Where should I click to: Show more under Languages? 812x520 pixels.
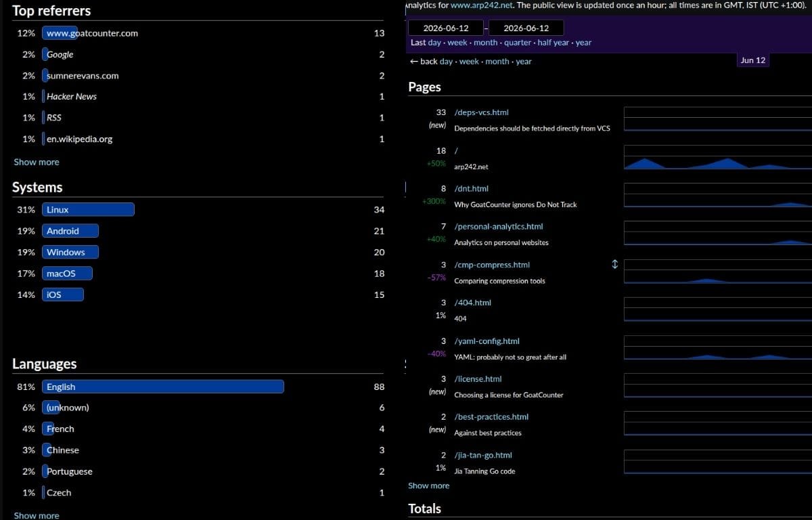point(37,515)
